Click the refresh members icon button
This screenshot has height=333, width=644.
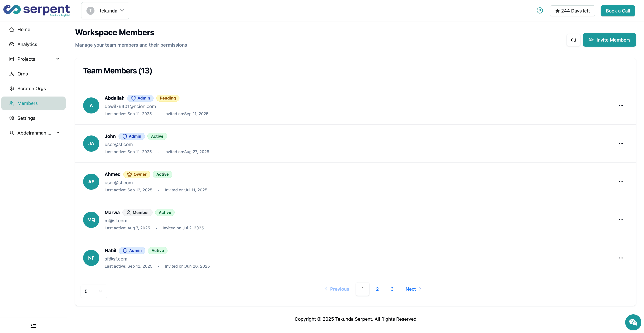tap(574, 40)
